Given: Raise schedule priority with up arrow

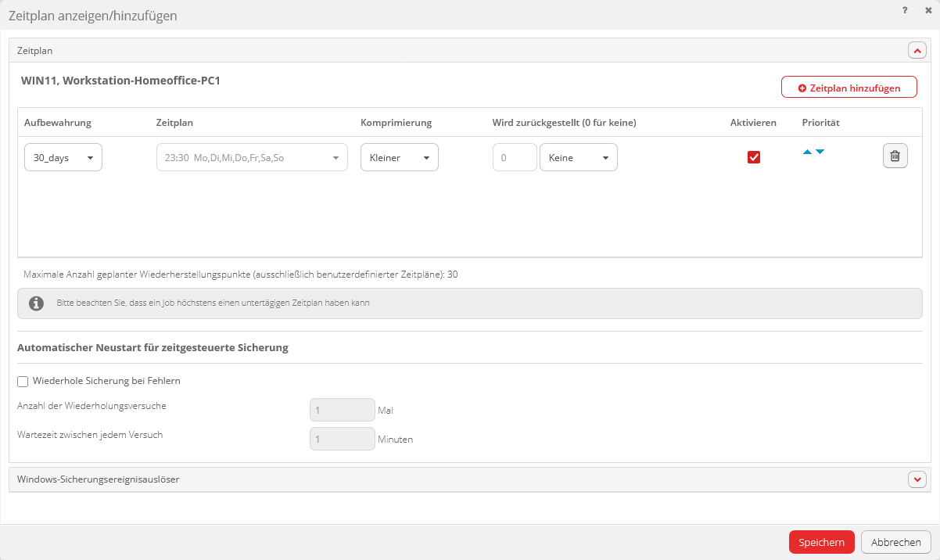Looking at the screenshot, I should (807, 152).
